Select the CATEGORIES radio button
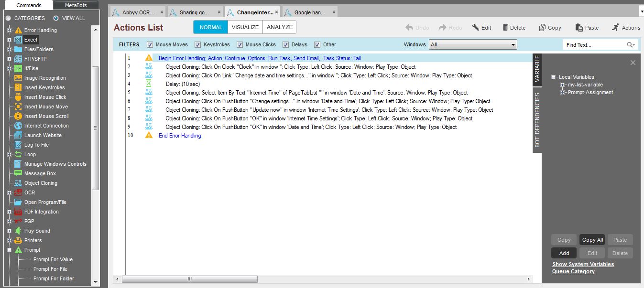Screen dimensions: 644x288 pos(8,18)
